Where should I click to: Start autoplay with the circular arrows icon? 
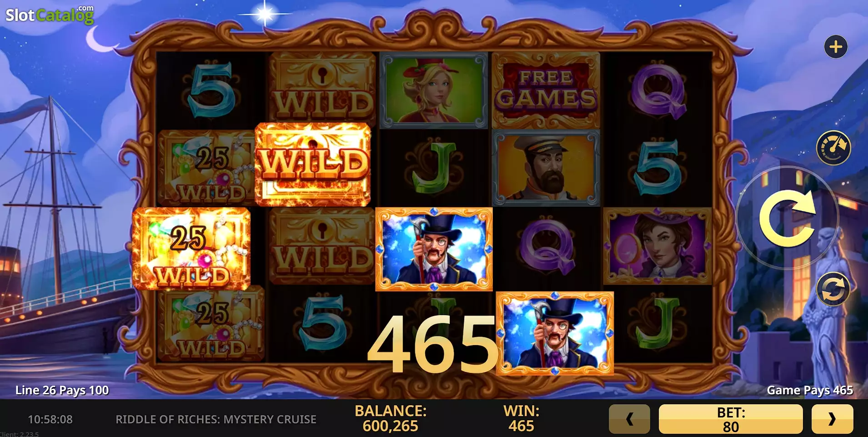[x=833, y=289]
